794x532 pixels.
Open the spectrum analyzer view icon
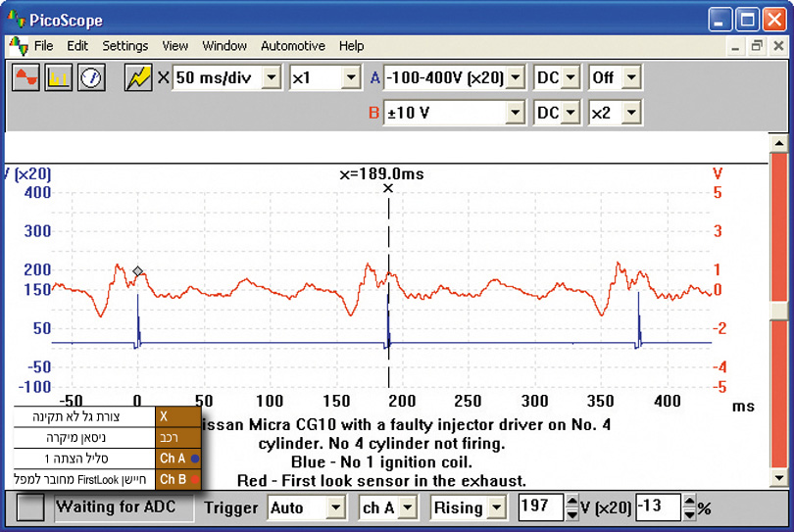58,78
